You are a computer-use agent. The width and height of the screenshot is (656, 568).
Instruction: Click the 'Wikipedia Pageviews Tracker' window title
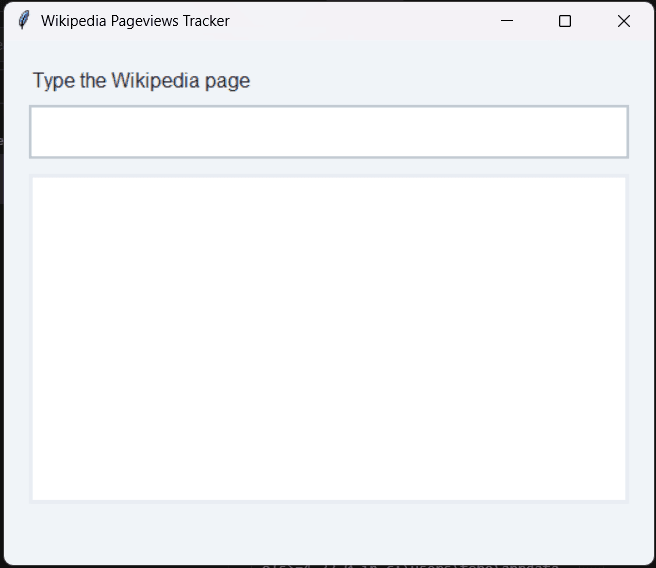(x=135, y=21)
